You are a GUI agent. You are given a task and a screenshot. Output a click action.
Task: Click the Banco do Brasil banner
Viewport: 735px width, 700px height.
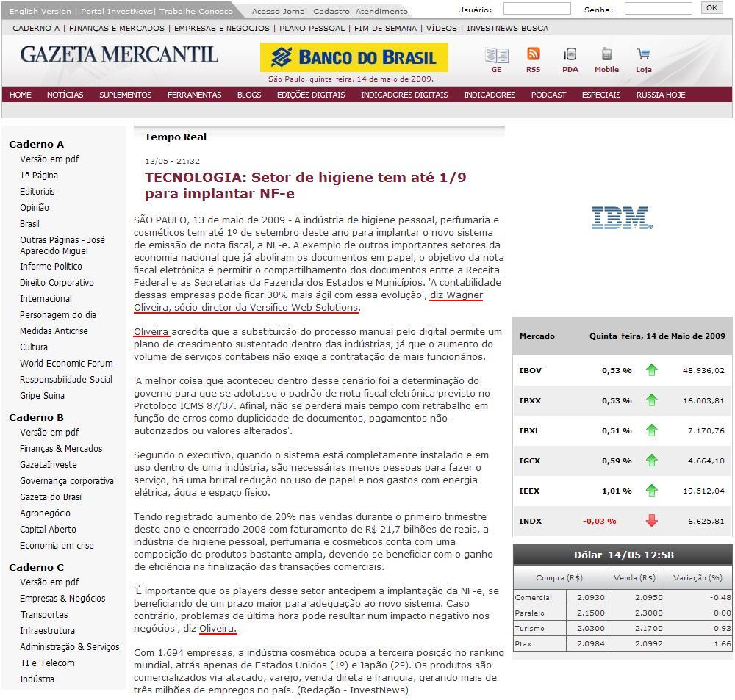tap(354, 57)
